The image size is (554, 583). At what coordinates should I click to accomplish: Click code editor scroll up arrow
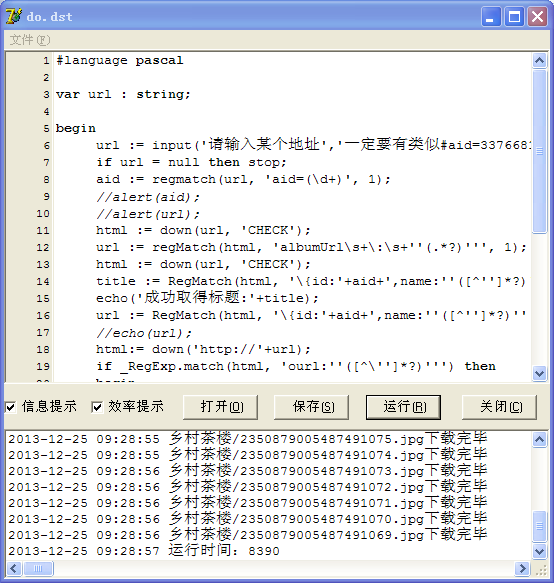[x=539, y=60]
